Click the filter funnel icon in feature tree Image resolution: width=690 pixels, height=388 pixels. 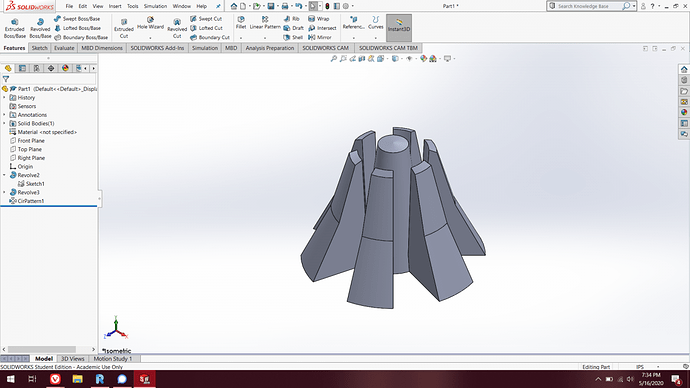click(6, 79)
